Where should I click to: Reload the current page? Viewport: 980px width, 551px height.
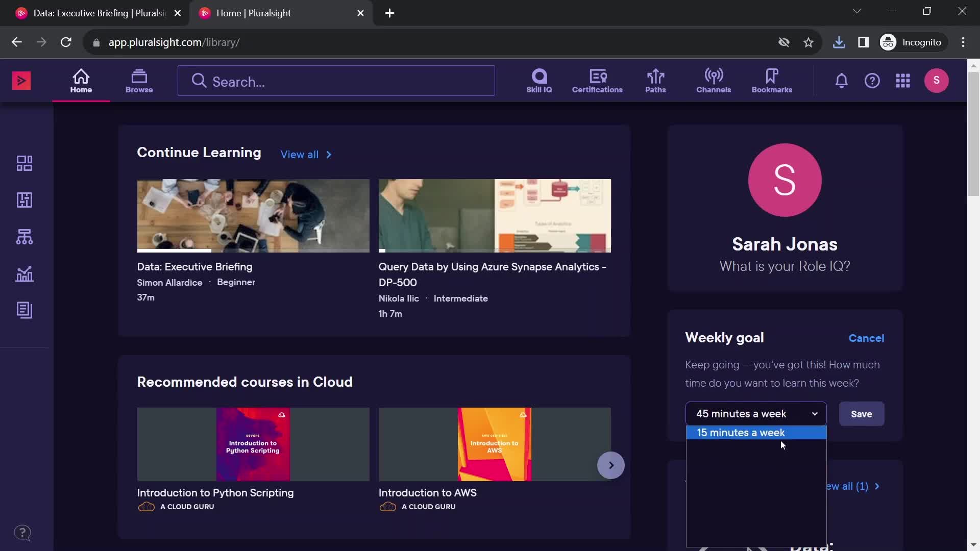click(66, 42)
